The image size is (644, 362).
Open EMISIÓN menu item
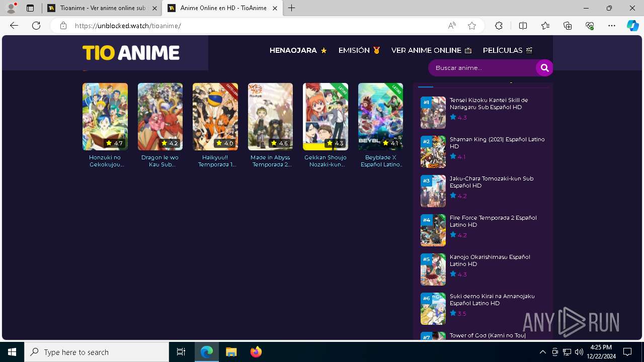click(359, 50)
